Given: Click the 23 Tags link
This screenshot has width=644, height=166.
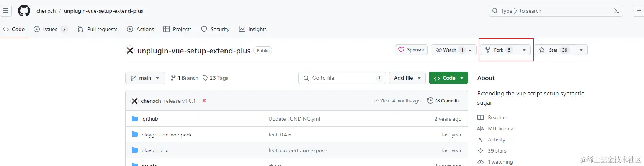Looking at the screenshot, I should coord(215,78).
